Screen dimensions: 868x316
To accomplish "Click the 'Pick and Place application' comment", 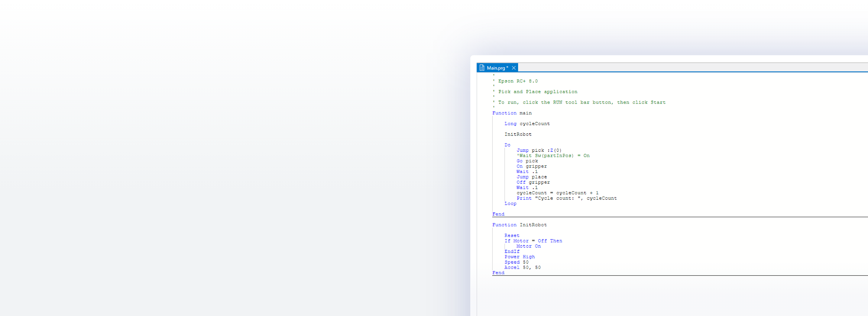I will (538, 92).
